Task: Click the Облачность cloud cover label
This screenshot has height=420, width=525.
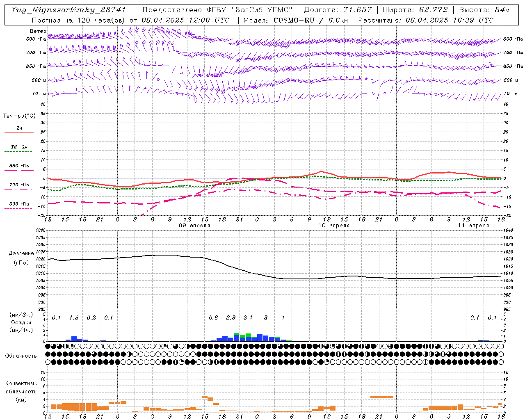Action: click(21, 356)
